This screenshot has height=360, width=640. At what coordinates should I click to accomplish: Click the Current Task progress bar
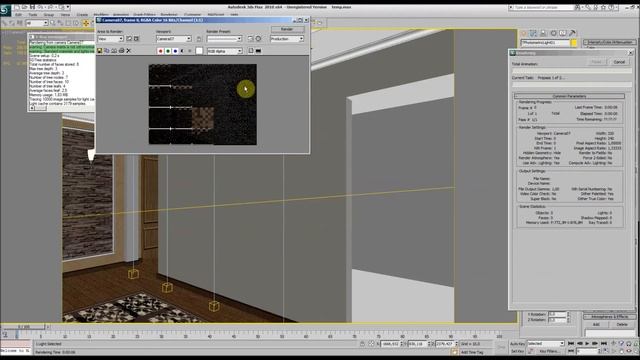coord(572,84)
